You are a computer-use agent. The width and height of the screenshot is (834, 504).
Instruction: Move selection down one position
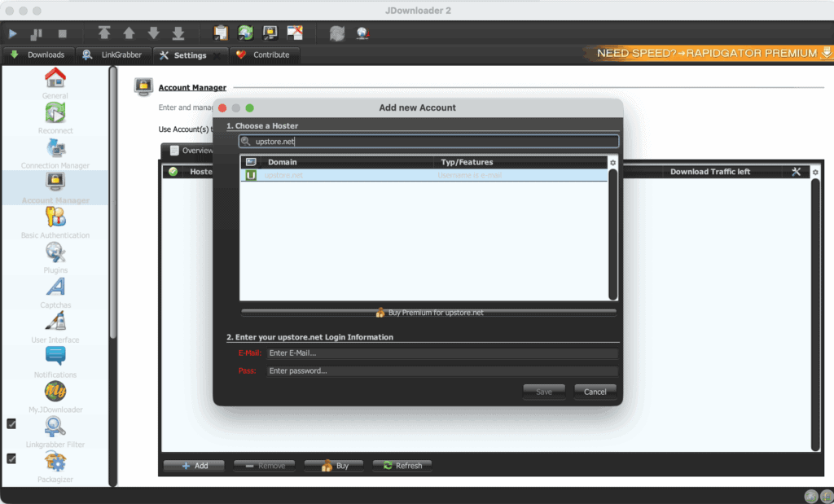[x=154, y=33]
